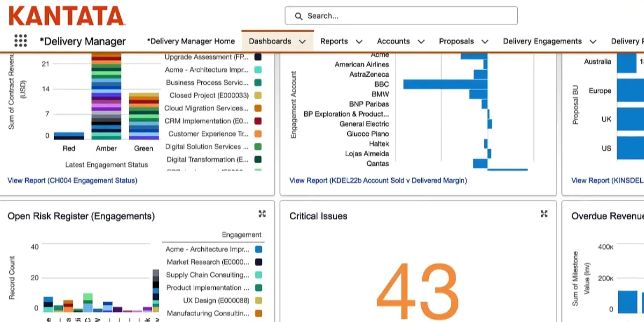Click the UX Design (E000088) legend swatch
Image resolution: width=644 pixels, height=322 pixels.
point(258,301)
